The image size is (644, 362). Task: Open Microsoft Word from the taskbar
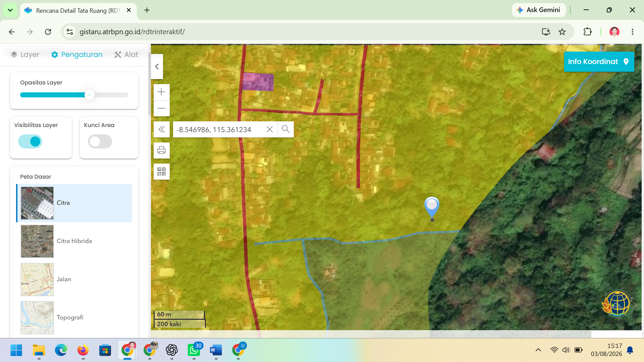pyautogui.click(x=216, y=350)
